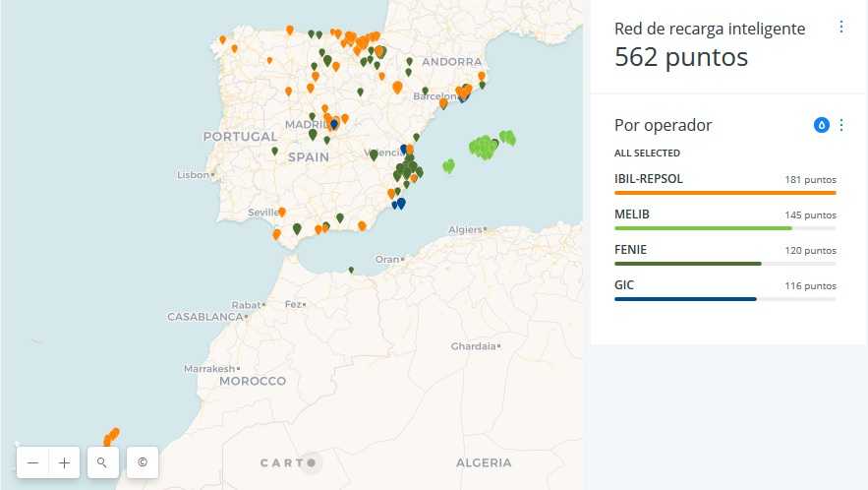The height and width of the screenshot is (490, 868).
Task: Select the 120 puntos value
Action: click(810, 251)
